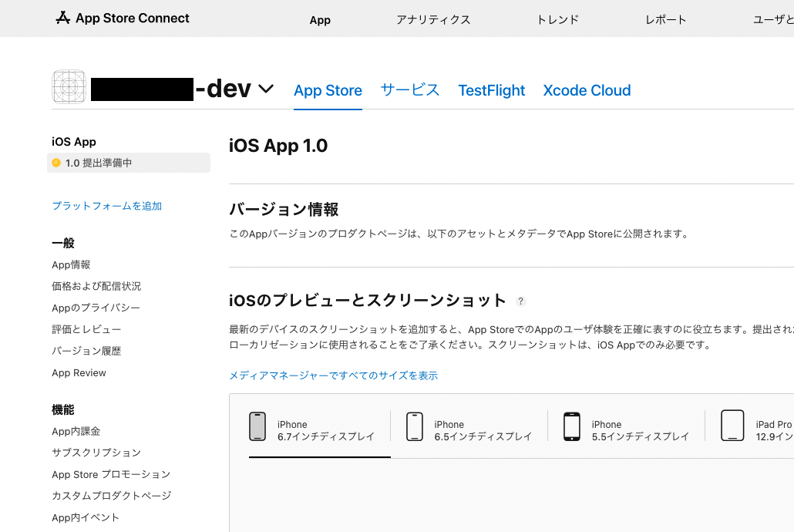Select the iPhone 6.7インチディスプレイ device icon

(257, 426)
